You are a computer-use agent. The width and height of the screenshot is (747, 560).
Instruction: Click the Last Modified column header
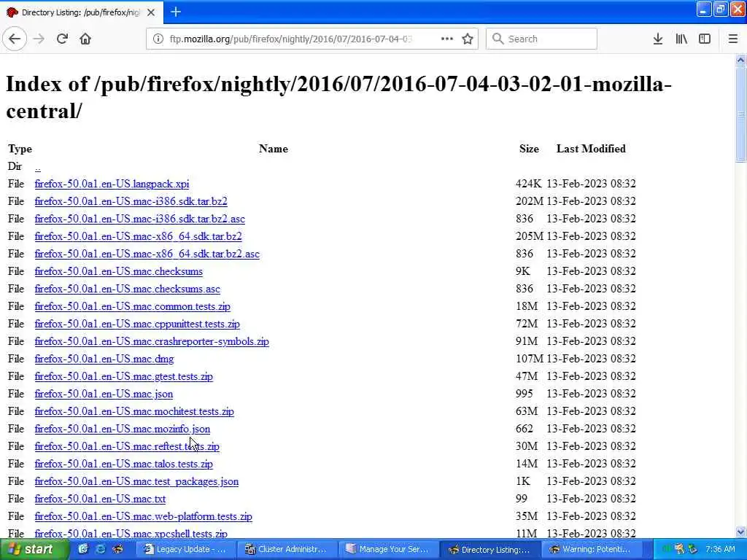point(591,149)
